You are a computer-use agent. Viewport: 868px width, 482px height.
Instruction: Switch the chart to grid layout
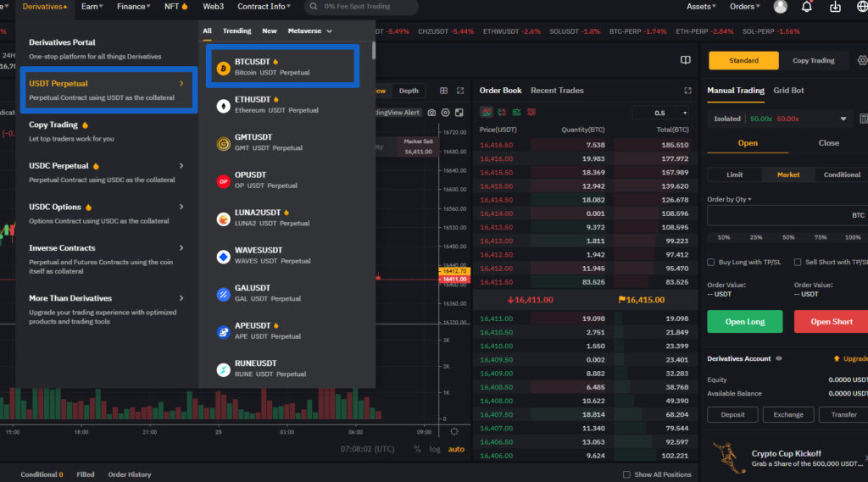(443, 91)
